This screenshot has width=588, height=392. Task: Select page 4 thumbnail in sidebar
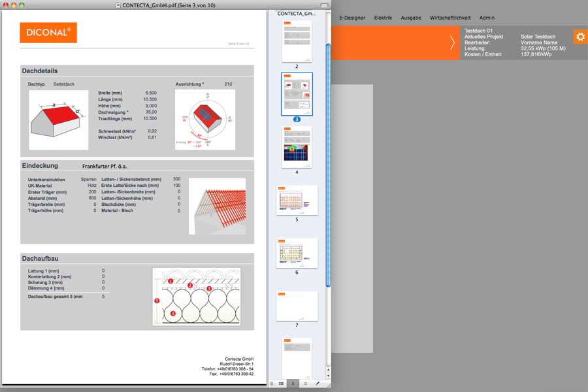[x=297, y=148]
